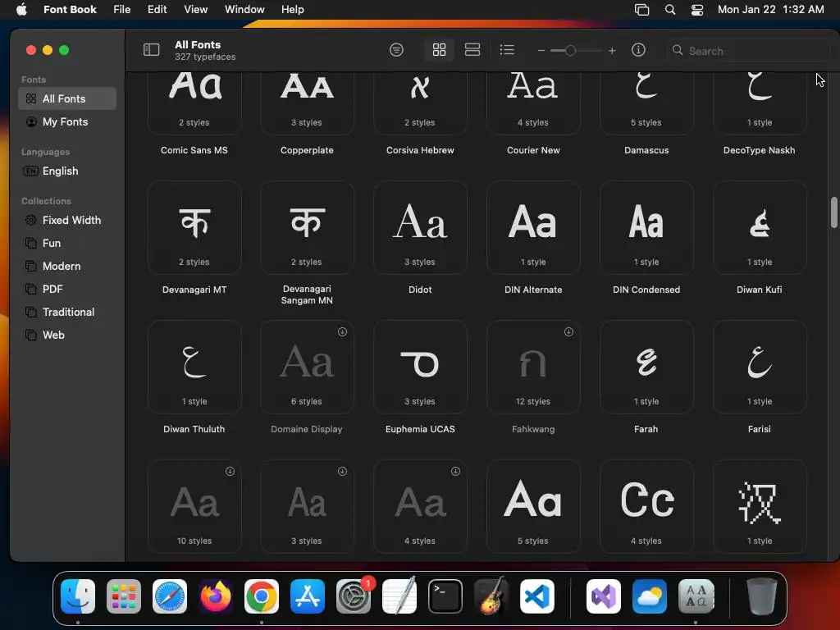Launch Visual Studio Code from the Dock
The height and width of the screenshot is (630, 840).
click(x=537, y=596)
